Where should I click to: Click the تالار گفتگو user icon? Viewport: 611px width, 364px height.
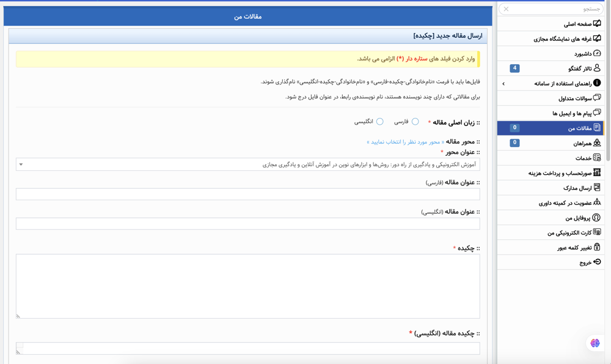[x=596, y=68]
